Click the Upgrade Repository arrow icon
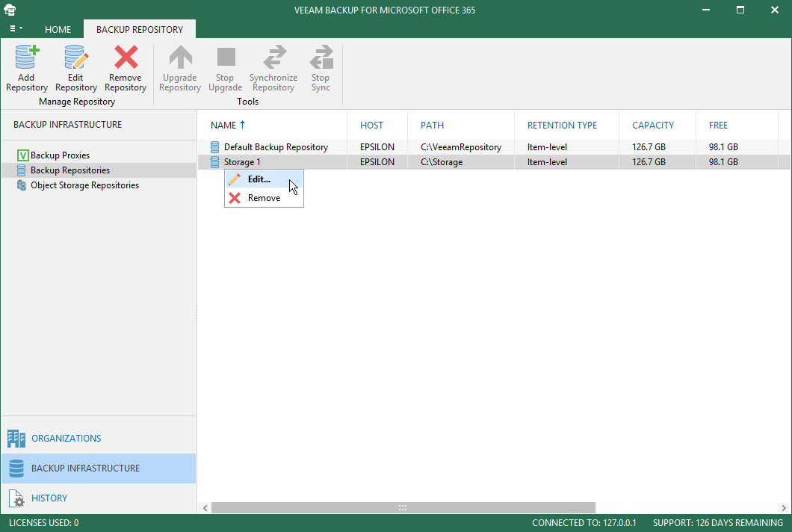 click(x=180, y=57)
